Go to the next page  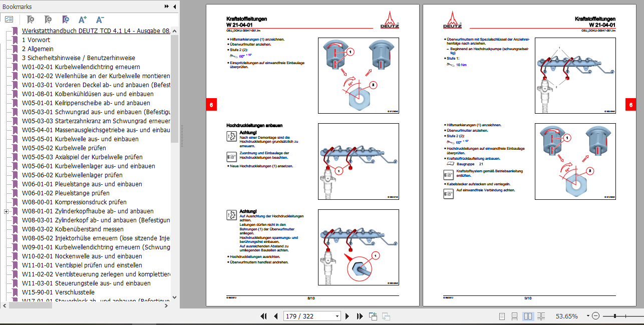(348, 316)
